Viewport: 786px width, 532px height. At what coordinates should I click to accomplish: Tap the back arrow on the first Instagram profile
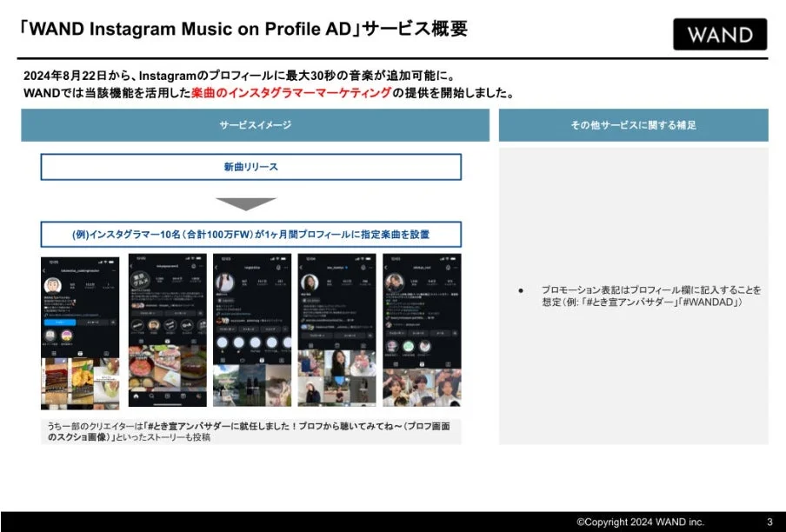coord(43,270)
